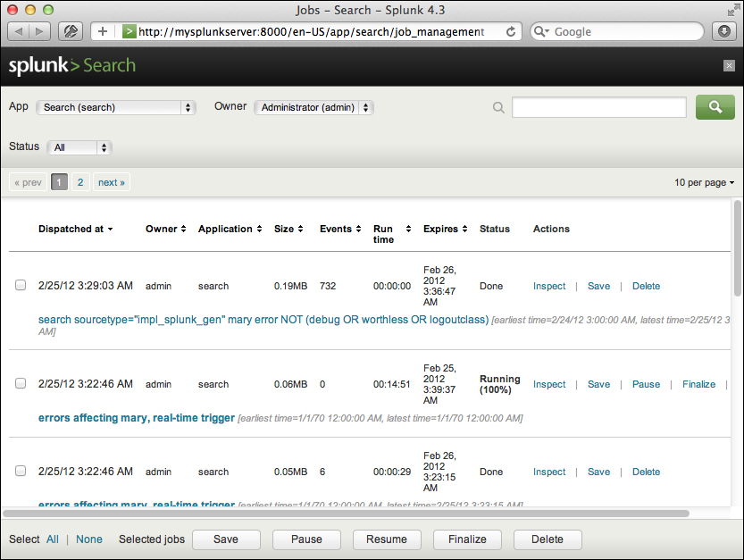Click the bottom Finalize button for selected jobs
The image size is (744, 560).
[x=467, y=539]
